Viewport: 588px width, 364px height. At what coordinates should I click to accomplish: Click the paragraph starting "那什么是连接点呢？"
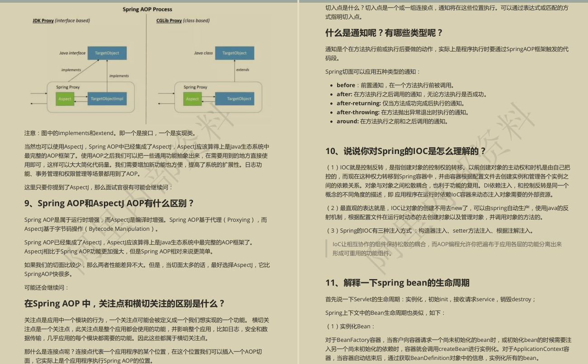coord(143,356)
